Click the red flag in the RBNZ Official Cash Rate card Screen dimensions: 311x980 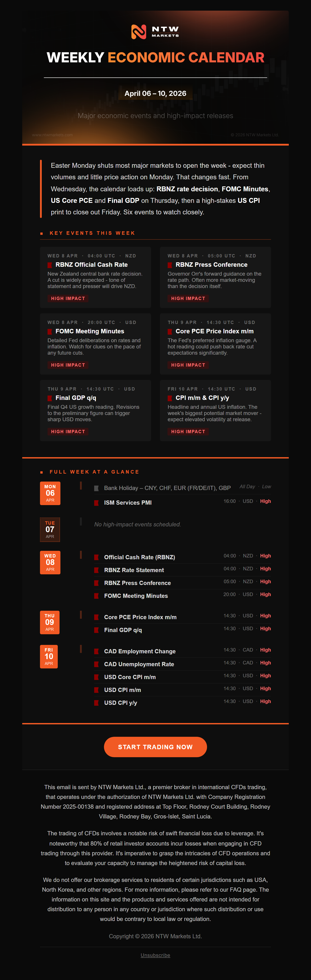[x=50, y=265]
